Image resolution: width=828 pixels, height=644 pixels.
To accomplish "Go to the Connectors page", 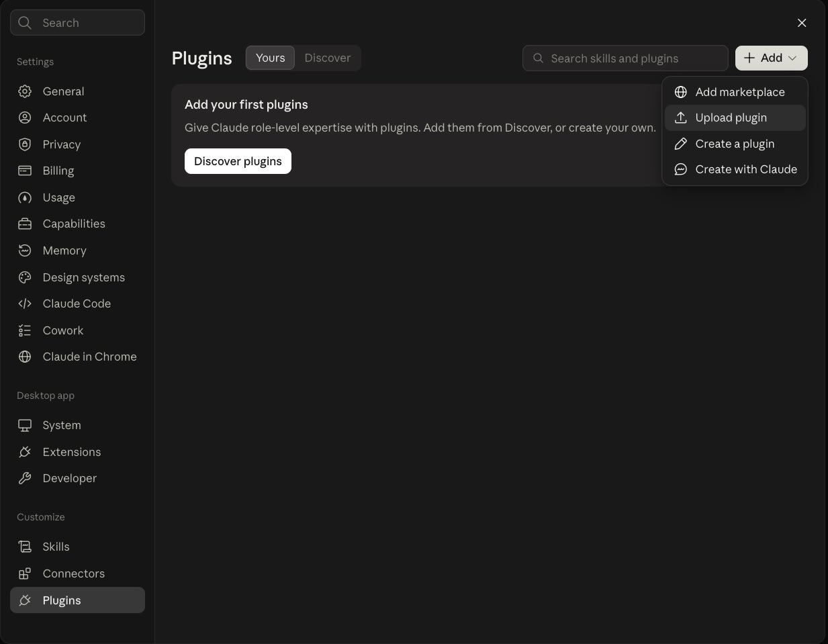I will click(x=77, y=573).
